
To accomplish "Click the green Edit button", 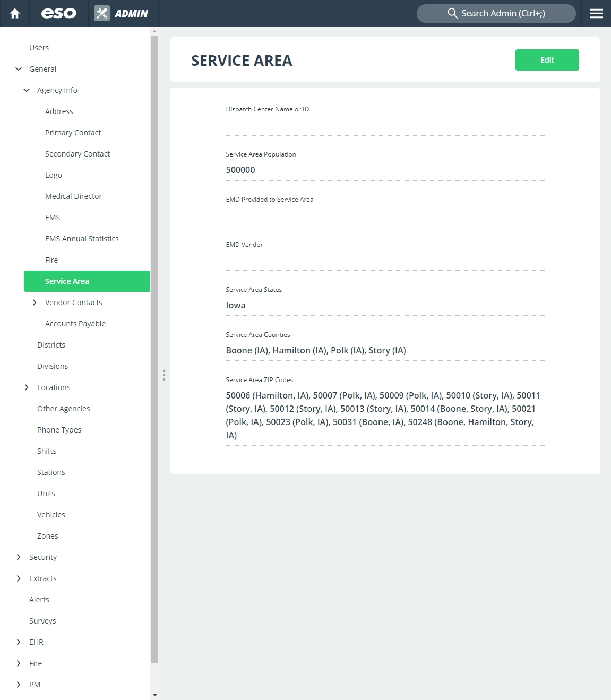I will (547, 60).
